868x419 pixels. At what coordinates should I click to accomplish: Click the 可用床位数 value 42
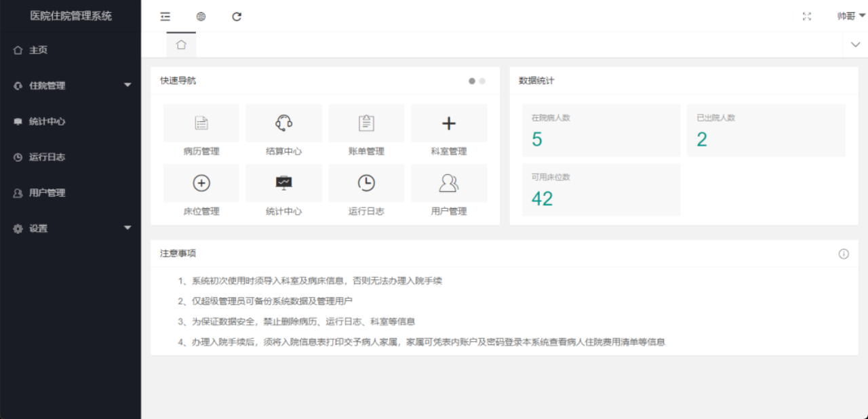click(x=542, y=199)
